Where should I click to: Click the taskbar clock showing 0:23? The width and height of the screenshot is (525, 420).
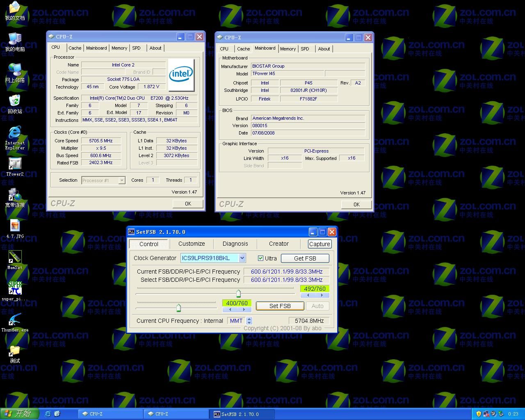pyautogui.click(x=513, y=414)
